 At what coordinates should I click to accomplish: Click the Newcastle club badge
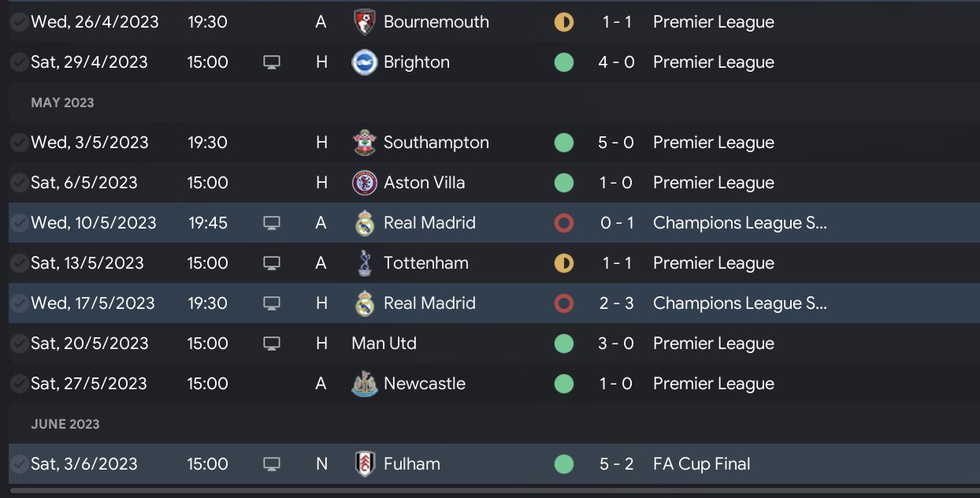[x=363, y=384]
